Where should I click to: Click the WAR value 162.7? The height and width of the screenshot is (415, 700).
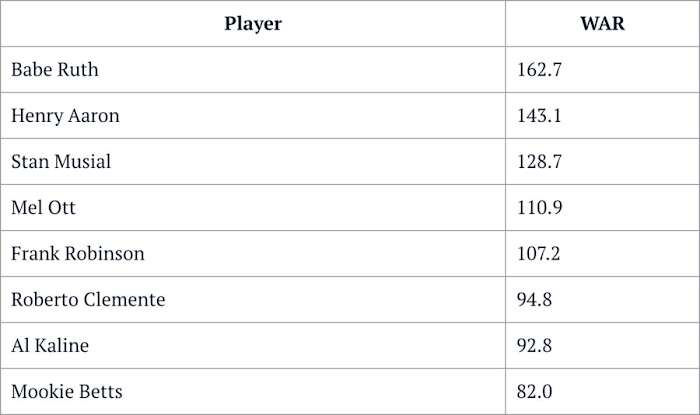pos(539,70)
